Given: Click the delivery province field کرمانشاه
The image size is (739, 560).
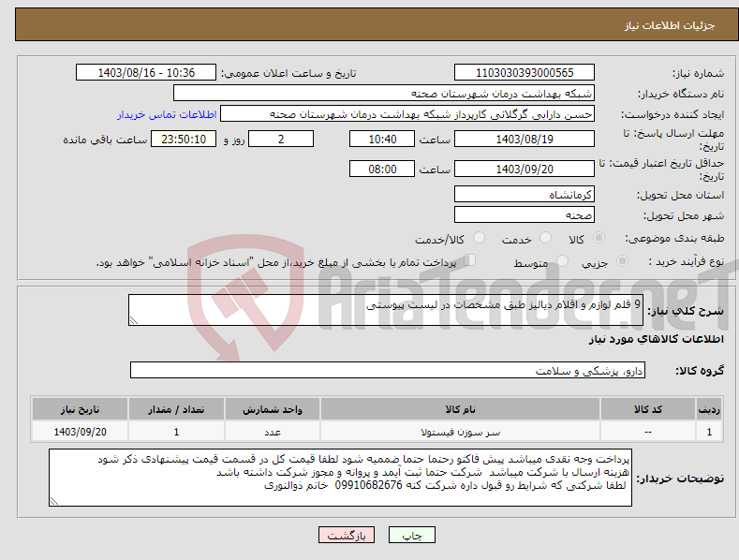Looking at the screenshot, I should pos(525,194).
